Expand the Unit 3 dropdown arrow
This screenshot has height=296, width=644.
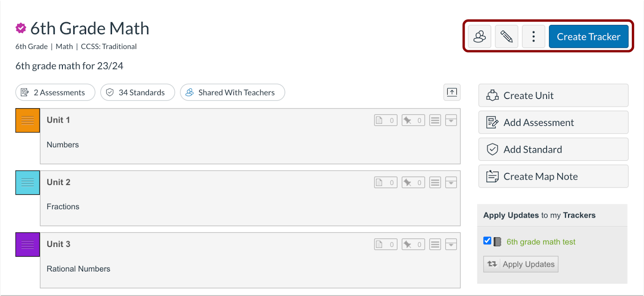tap(451, 244)
